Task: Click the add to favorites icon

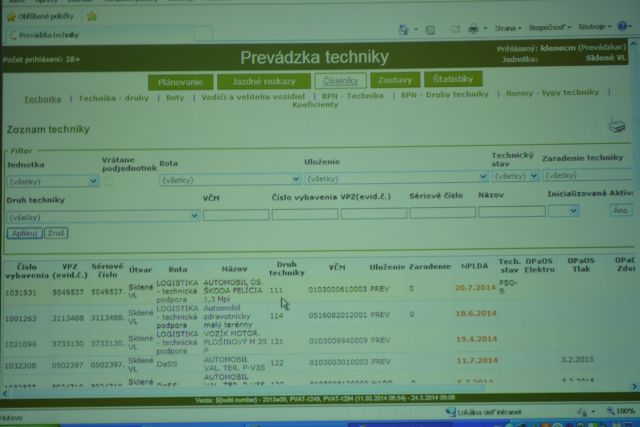Action: [x=91, y=16]
